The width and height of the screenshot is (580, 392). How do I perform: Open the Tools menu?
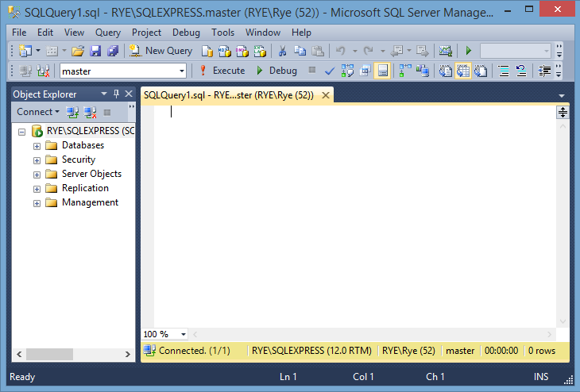[x=222, y=33]
